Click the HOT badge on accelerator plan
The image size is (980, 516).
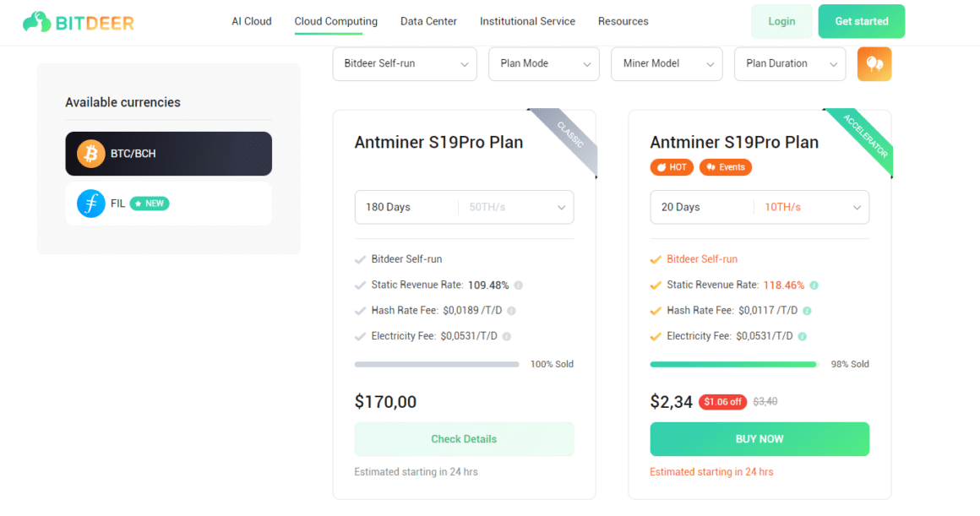point(672,166)
